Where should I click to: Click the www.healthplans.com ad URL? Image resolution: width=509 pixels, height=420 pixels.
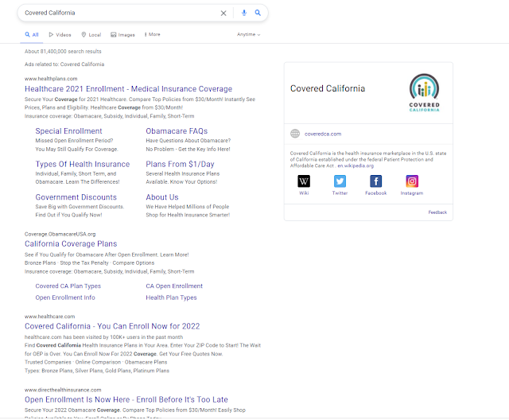point(51,79)
